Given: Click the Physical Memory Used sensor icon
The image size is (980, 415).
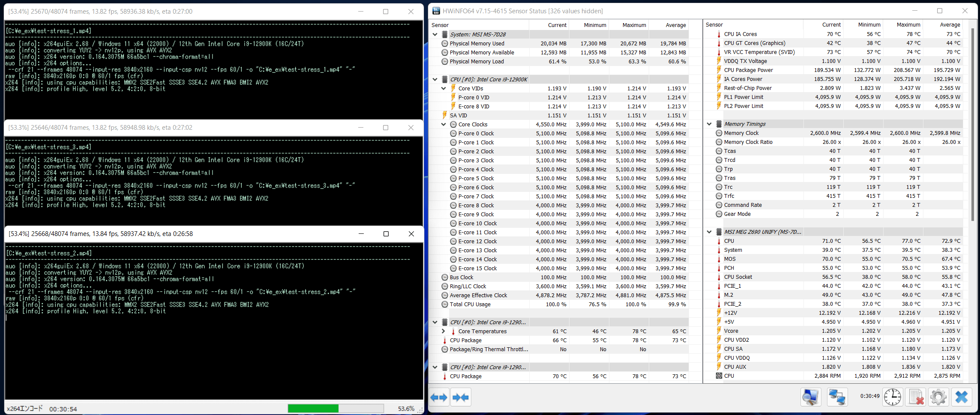Looking at the screenshot, I should tap(445, 44).
